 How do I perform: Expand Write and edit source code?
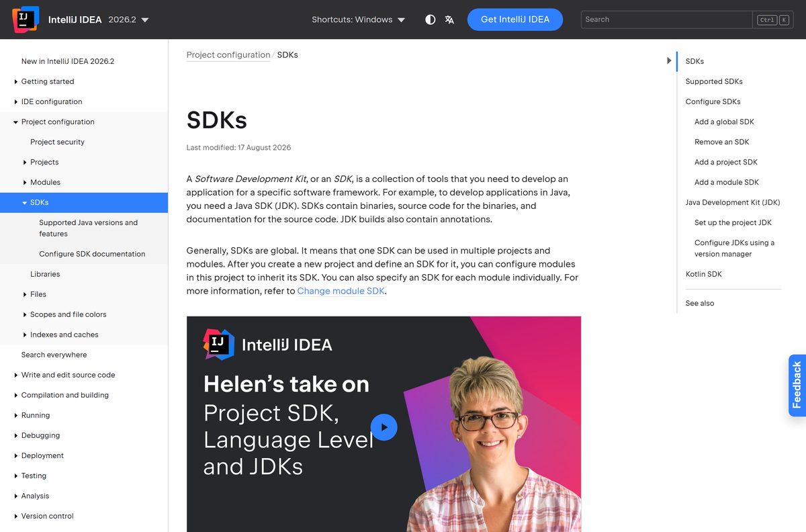click(16, 375)
